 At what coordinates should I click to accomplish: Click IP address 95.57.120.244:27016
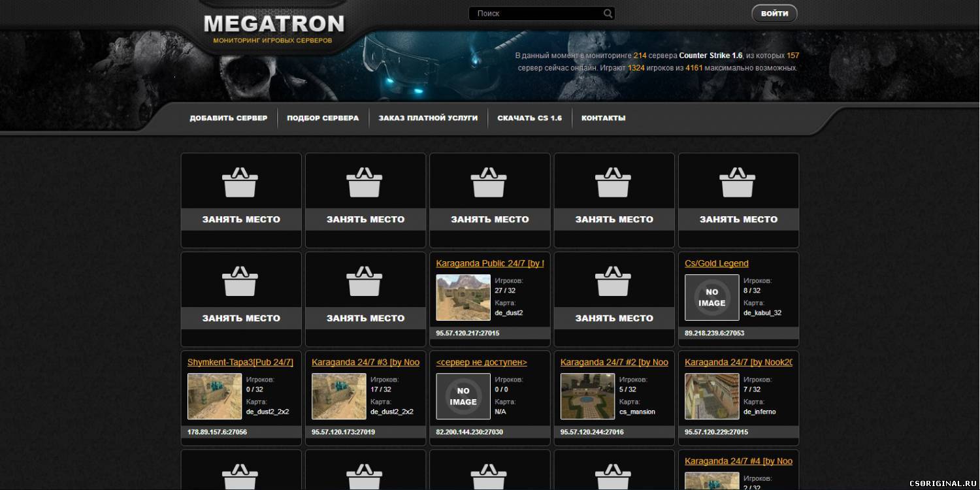[x=592, y=432]
